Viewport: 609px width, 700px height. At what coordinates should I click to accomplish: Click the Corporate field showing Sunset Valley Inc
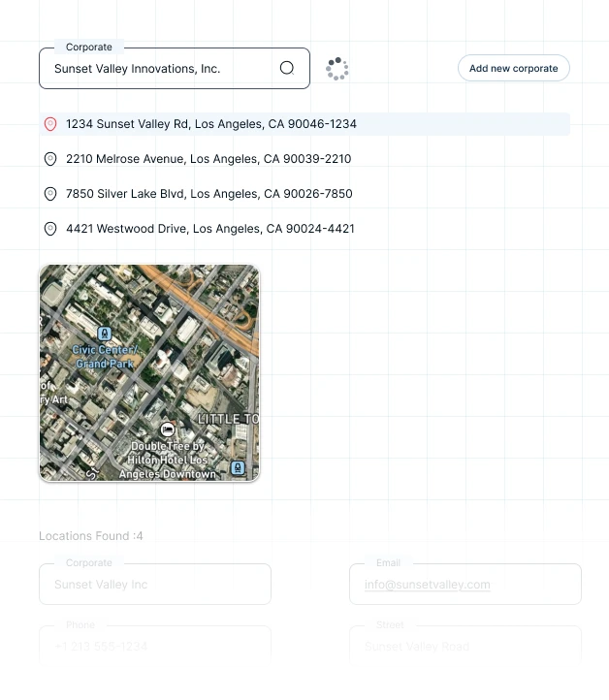tap(155, 585)
